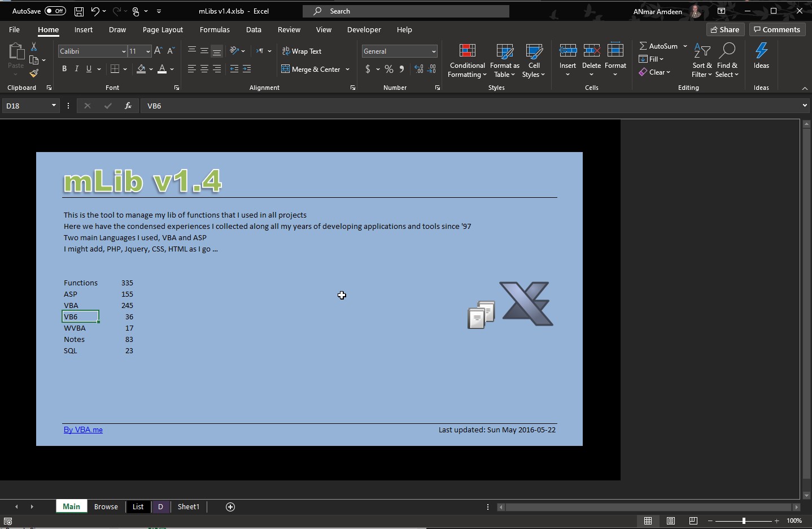Open the Formulas ribbon tab
The width and height of the screenshot is (812, 529).
pos(215,30)
